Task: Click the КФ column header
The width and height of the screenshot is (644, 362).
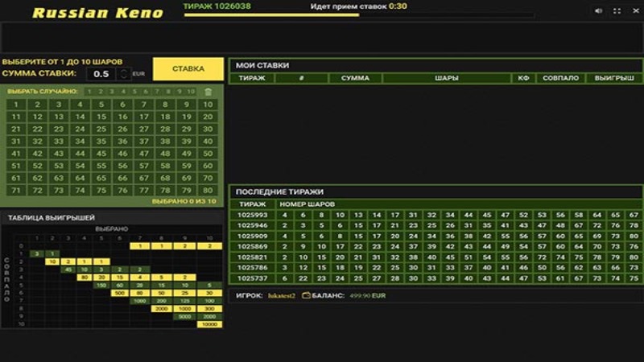Action: (x=523, y=78)
